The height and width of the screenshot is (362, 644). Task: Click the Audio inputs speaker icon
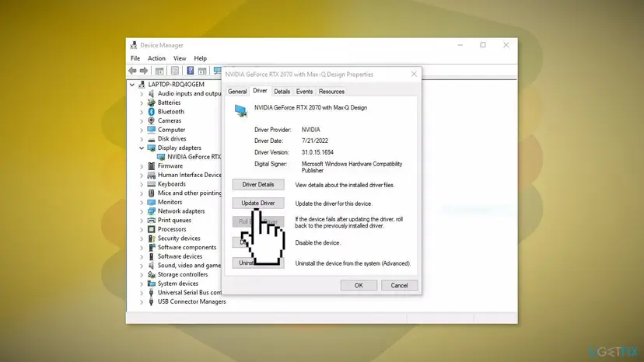[x=151, y=93]
